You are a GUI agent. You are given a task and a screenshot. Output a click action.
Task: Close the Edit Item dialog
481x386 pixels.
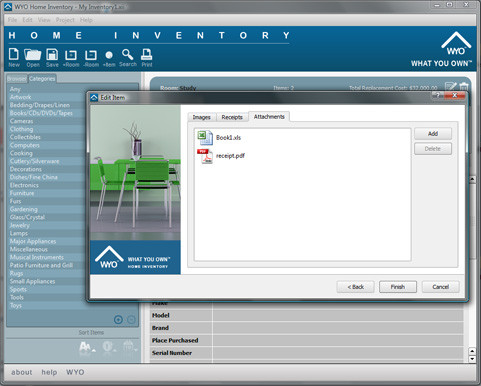(454, 95)
